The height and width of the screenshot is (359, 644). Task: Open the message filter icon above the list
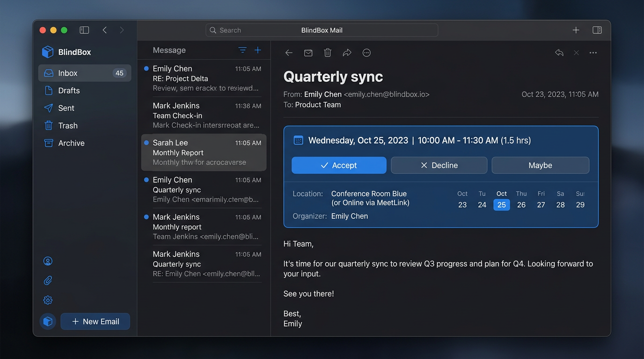(242, 50)
